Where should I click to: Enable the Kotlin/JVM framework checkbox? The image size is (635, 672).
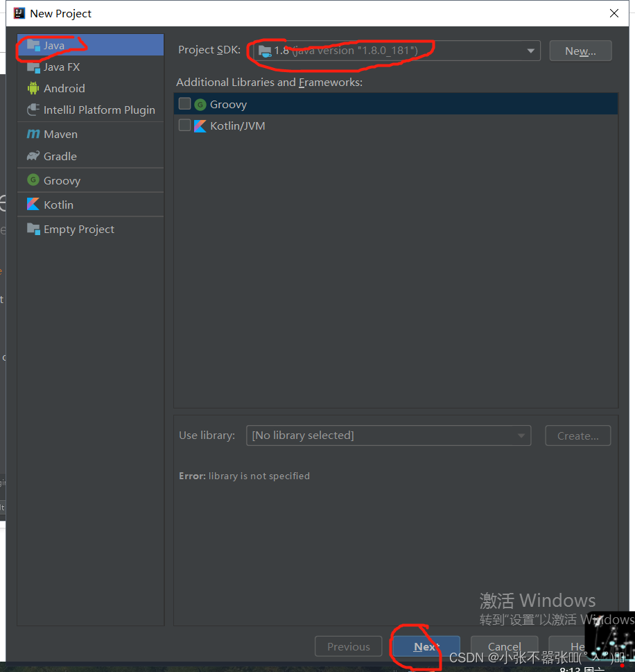click(184, 125)
